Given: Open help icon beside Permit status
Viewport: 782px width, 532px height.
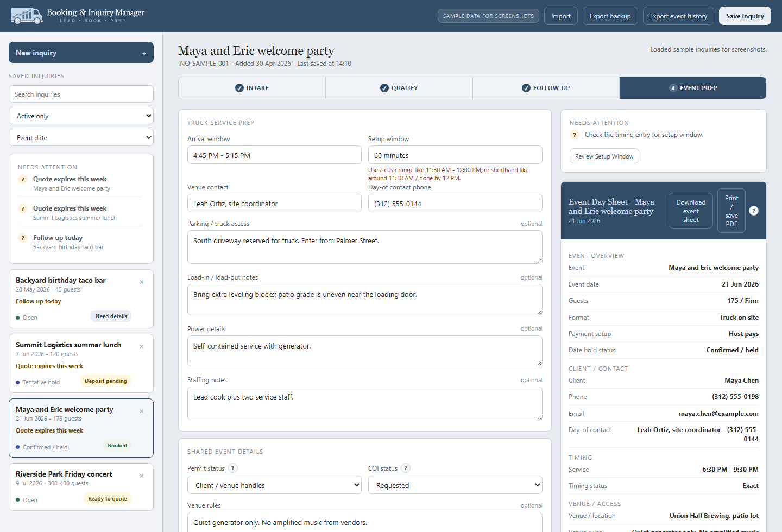Looking at the screenshot, I should (x=233, y=468).
